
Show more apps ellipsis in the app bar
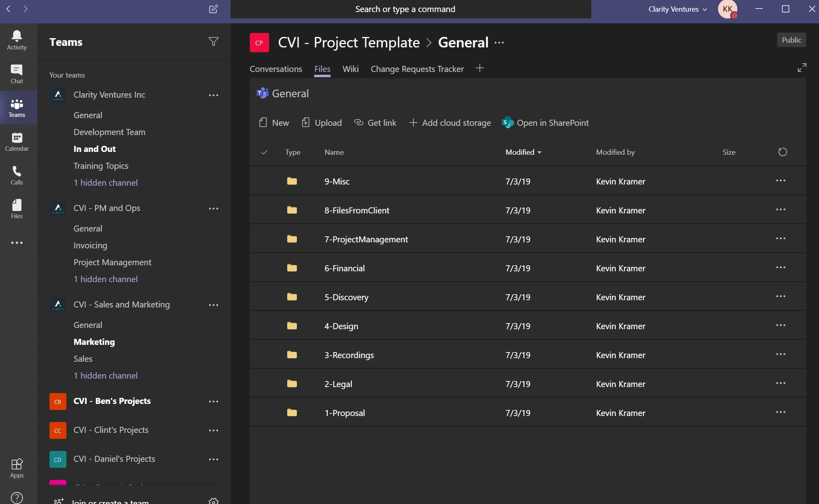17,243
